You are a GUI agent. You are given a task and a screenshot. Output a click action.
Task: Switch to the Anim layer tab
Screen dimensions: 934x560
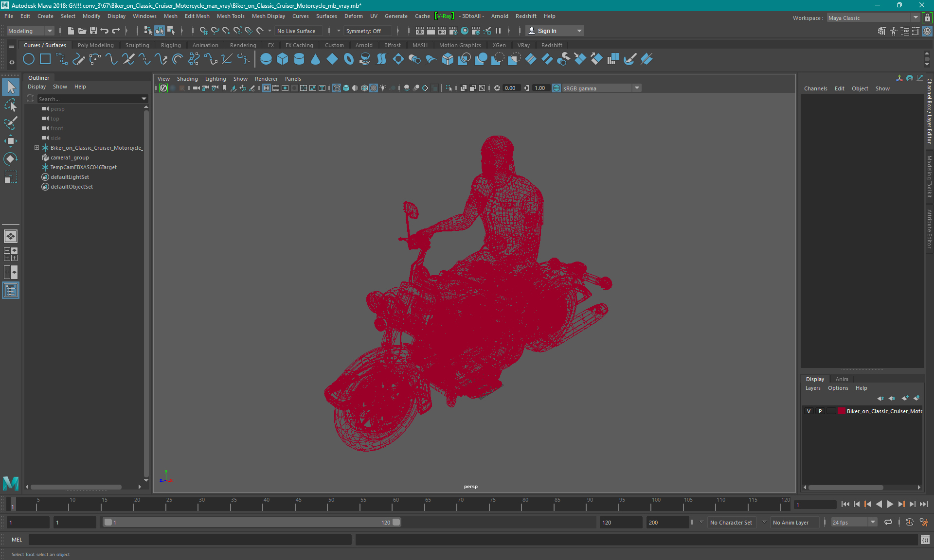coord(842,379)
